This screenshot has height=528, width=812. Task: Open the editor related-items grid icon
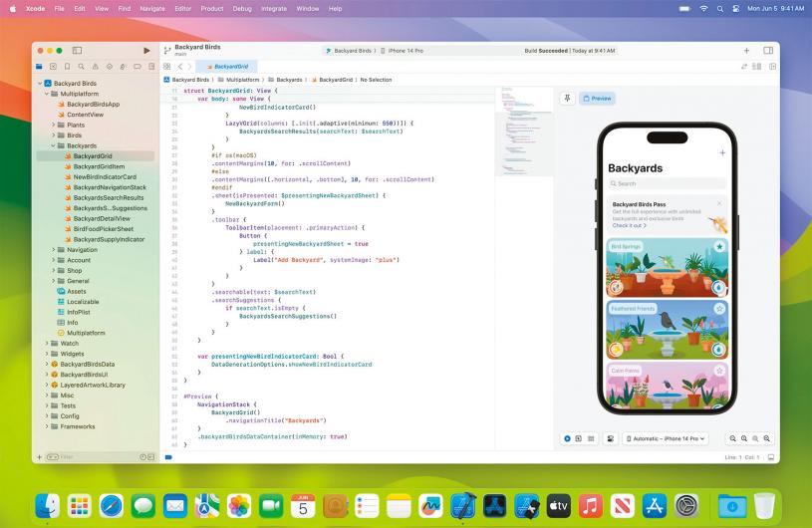167,66
